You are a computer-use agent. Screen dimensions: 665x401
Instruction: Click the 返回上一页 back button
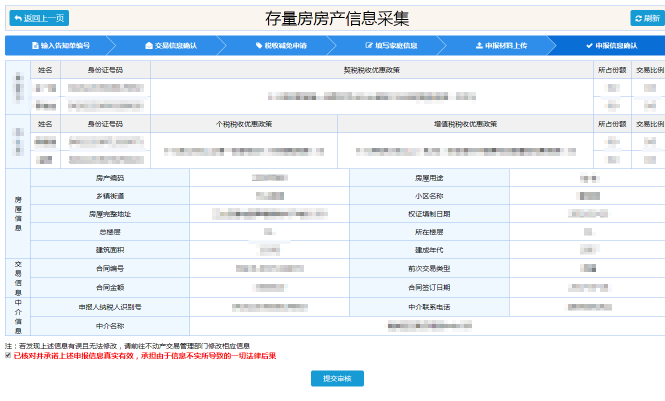[39, 18]
